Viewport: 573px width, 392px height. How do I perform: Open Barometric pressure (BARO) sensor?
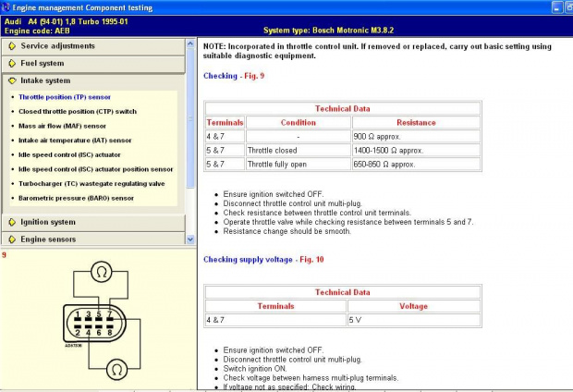(x=76, y=198)
